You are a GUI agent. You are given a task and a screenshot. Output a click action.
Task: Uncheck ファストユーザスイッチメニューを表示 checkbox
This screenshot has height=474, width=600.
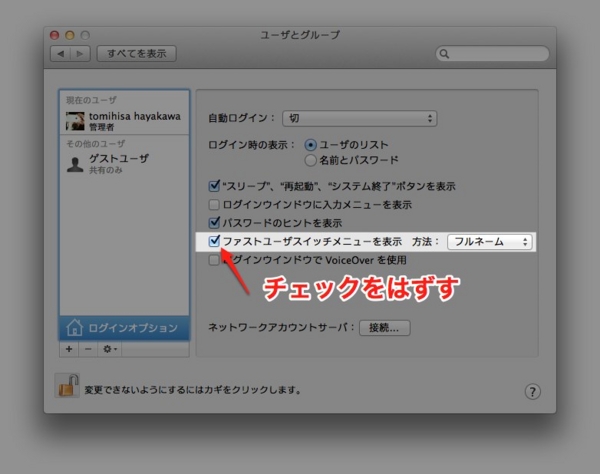tap(214, 241)
